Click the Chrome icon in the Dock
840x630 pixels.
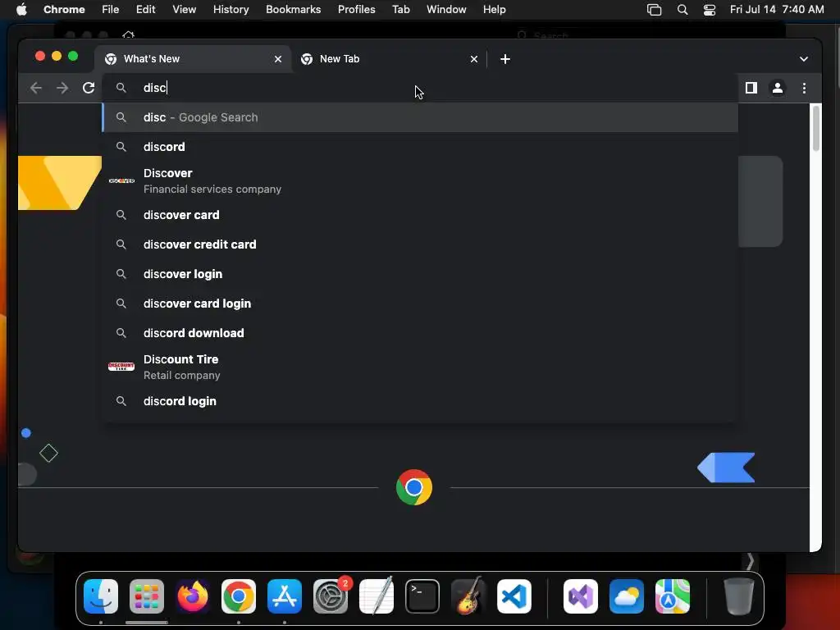239,596
